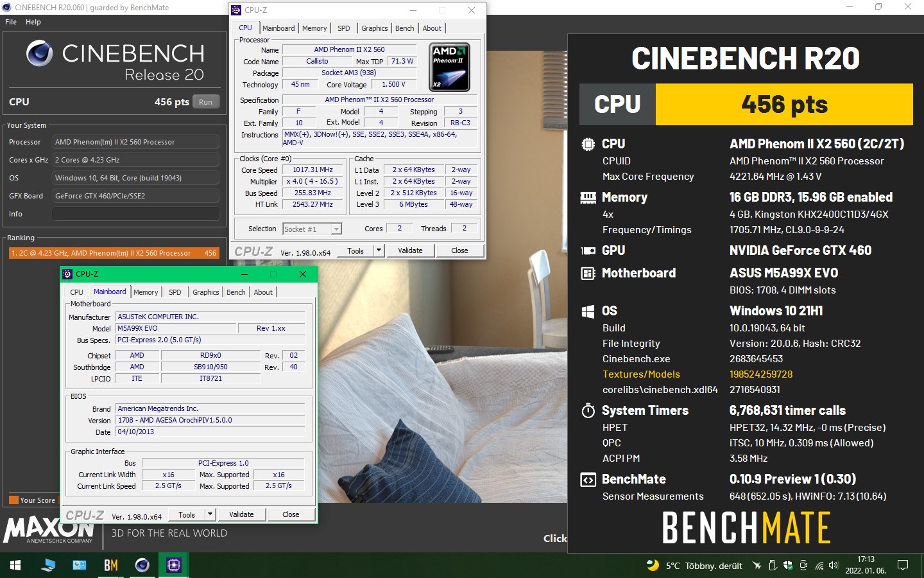
Task: Open the Help menu in Cinebench
Action: coord(33,22)
